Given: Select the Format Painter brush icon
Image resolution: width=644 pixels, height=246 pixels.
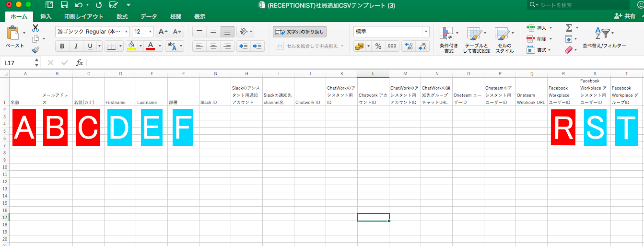Looking at the screenshot, I should click(x=35, y=49).
